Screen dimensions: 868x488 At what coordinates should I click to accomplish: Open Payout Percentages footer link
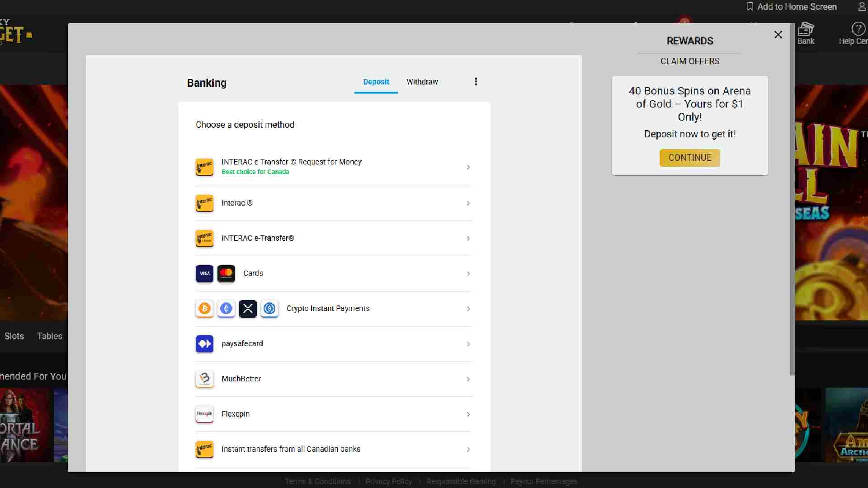(x=544, y=481)
